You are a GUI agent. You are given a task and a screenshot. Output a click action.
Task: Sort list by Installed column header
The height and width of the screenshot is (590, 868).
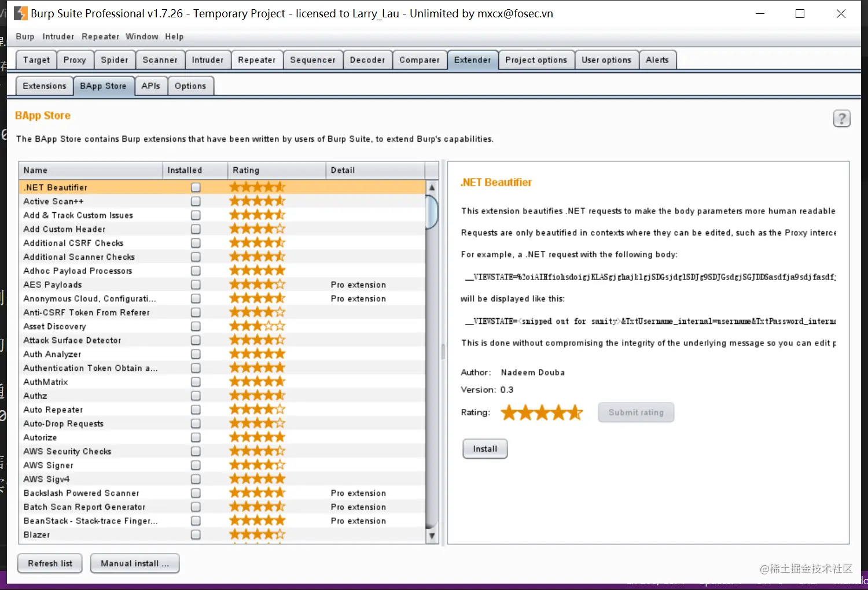pyautogui.click(x=196, y=170)
